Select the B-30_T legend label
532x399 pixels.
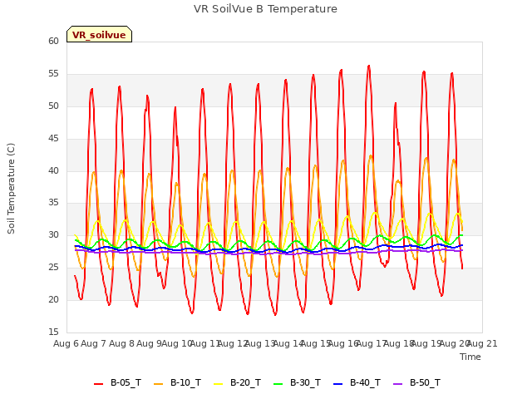click(305, 383)
